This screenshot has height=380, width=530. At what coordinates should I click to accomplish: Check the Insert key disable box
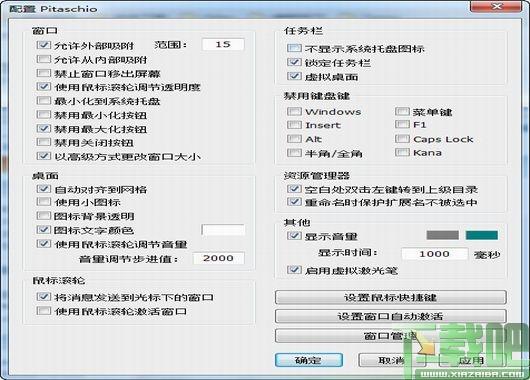[x=294, y=125]
